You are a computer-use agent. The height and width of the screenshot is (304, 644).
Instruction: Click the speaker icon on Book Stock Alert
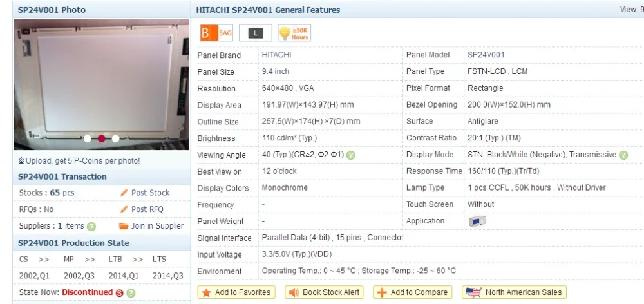(x=293, y=292)
